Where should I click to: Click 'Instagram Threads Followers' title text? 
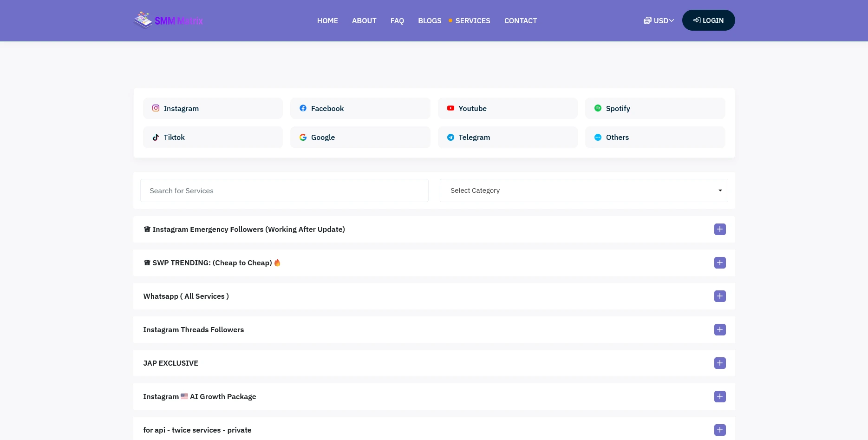coord(193,329)
